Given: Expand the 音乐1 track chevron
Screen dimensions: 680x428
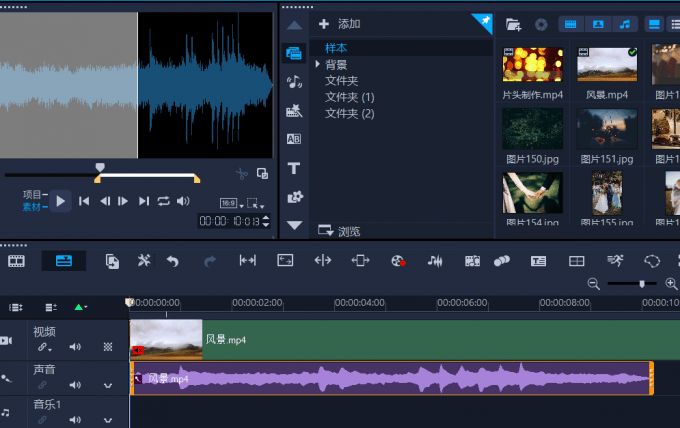Looking at the screenshot, I should click(108, 420).
